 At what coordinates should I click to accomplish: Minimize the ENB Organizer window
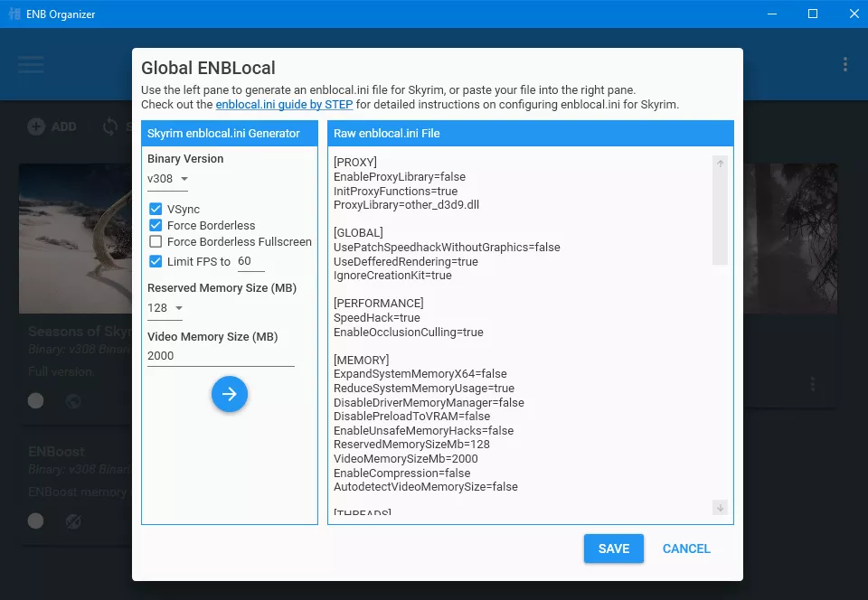(771, 14)
